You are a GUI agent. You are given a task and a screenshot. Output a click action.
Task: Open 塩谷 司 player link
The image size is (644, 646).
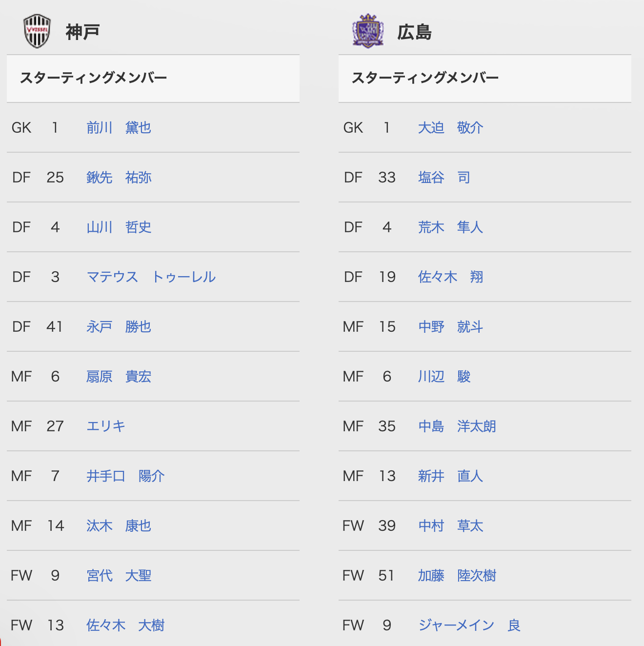point(444,178)
